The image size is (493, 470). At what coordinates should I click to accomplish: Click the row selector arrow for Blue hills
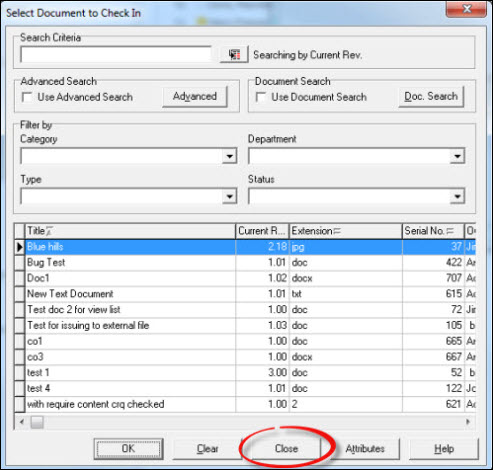[20, 247]
